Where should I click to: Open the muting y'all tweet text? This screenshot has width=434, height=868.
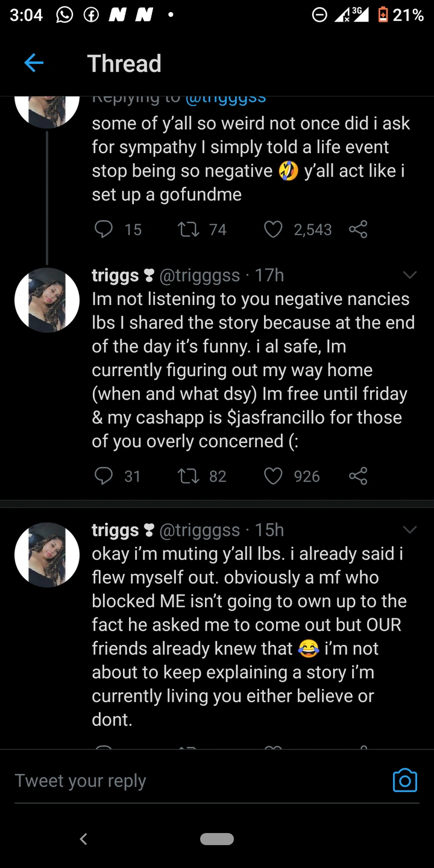[247, 636]
